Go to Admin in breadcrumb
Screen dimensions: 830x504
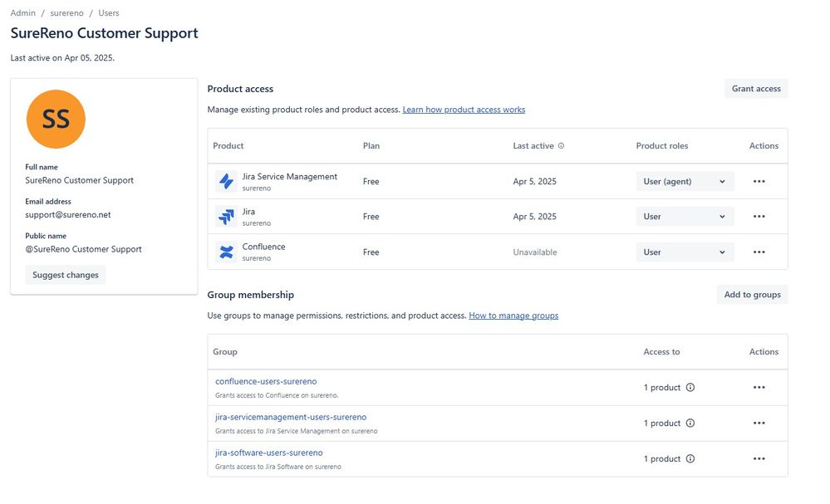[22, 13]
